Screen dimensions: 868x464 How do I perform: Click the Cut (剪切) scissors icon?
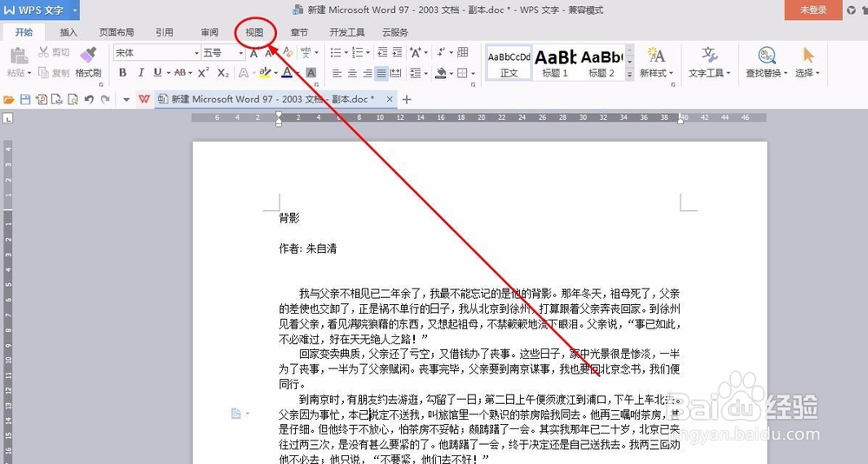[43, 52]
